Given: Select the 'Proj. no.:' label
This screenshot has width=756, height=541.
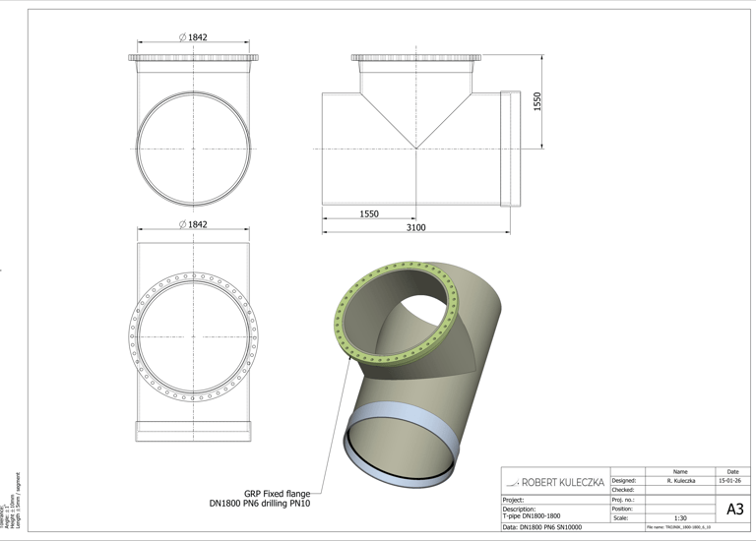Looking at the screenshot, I should (623, 500).
